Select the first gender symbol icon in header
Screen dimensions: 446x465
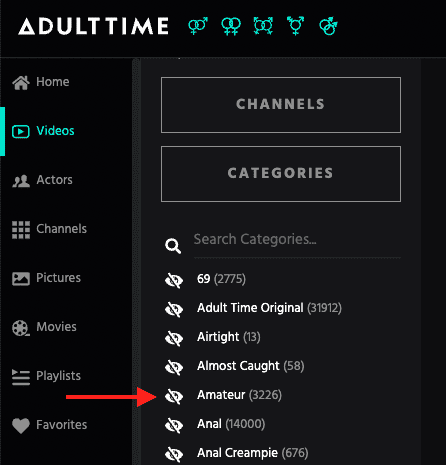point(198,26)
